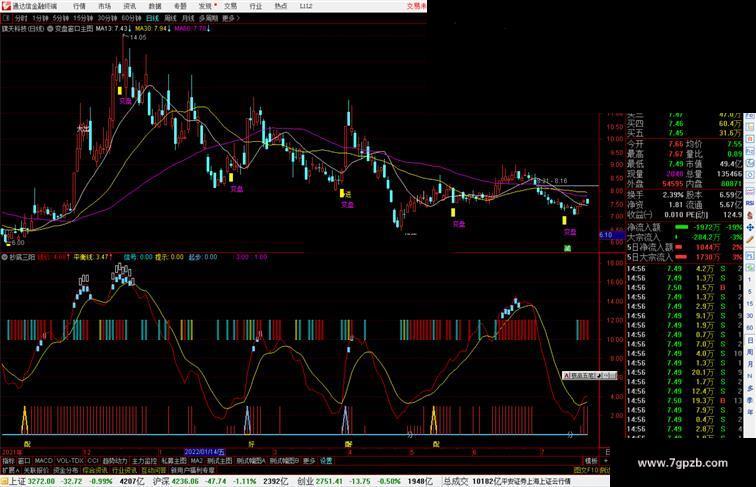Switch chart to 1分钟 period

(x=40, y=18)
